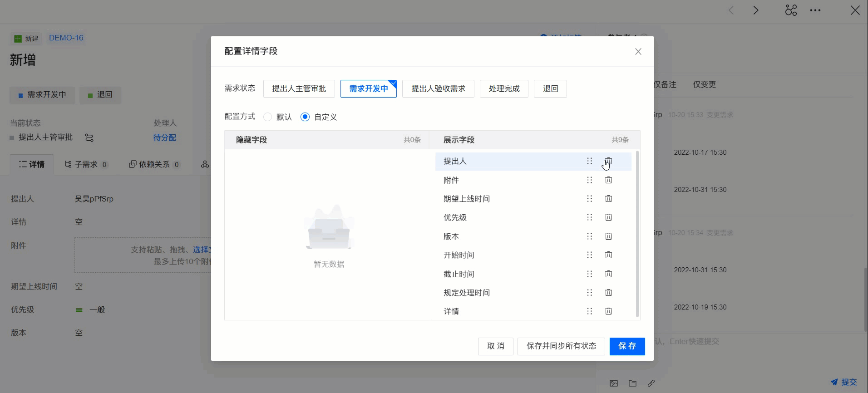Viewport: 868px width, 393px height.
Task: Delete the 提出人 field with trash icon
Action: click(x=608, y=161)
